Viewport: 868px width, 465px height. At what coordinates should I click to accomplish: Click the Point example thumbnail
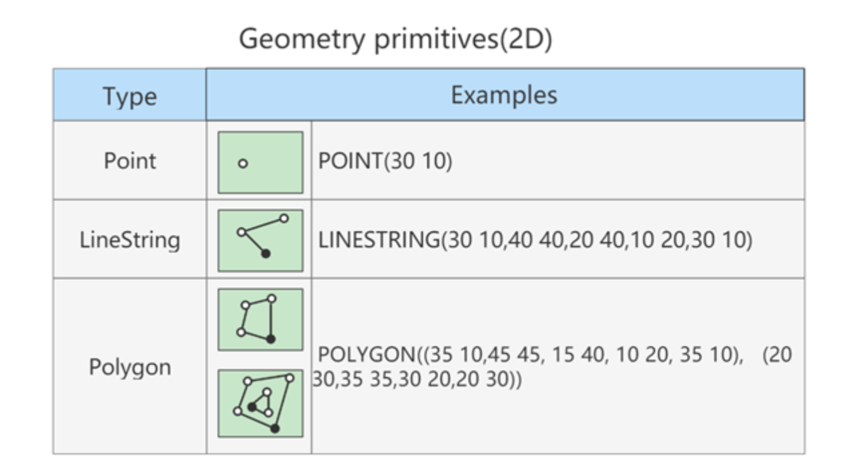click(x=261, y=162)
